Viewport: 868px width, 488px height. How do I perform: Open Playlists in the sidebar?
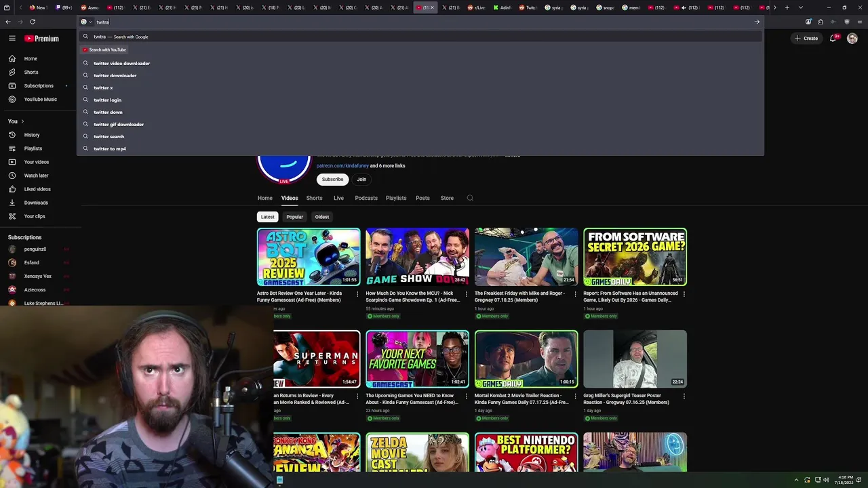(x=33, y=148)
